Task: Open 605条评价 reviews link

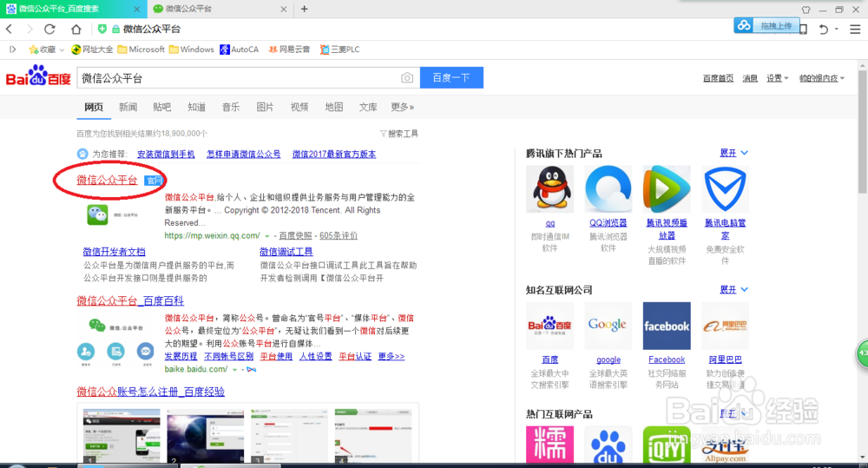Action: pyautogui.click(x=339, y=236)
